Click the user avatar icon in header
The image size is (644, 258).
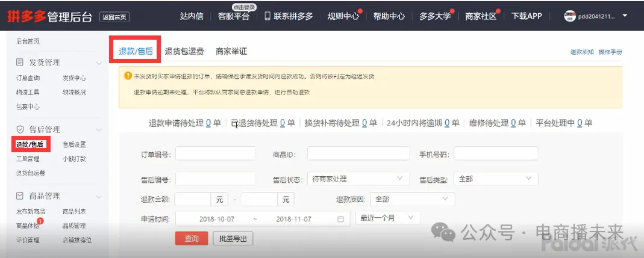point(569,16)
